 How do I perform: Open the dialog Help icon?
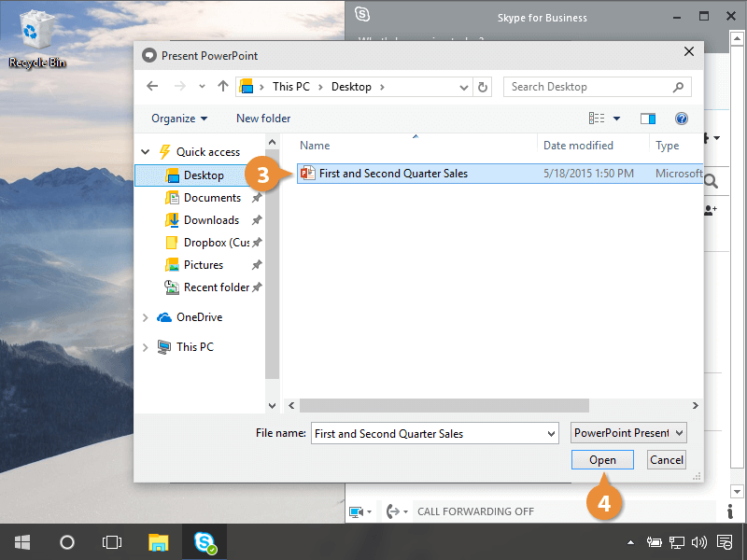point(682,119)
